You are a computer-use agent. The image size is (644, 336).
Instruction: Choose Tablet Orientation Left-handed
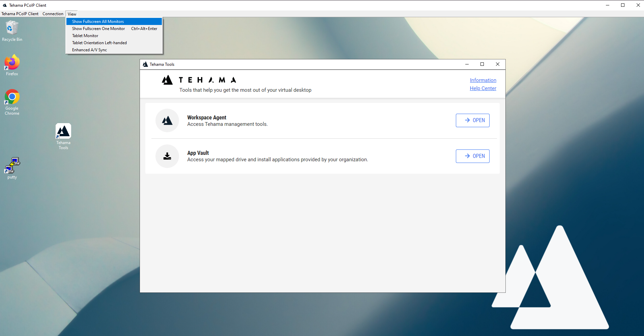point(114,43)
